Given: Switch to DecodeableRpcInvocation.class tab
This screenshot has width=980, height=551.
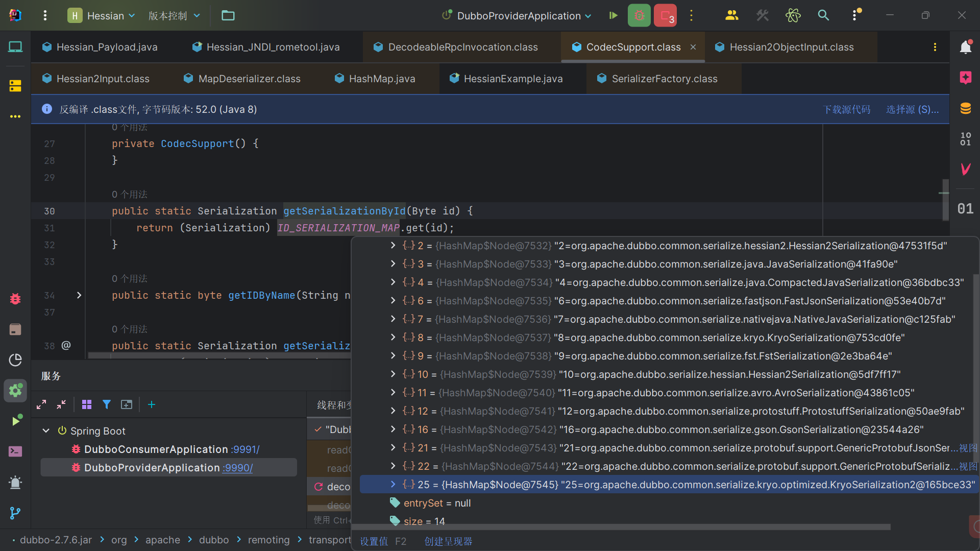Looking at the screenshot, I should click(456, 47).
